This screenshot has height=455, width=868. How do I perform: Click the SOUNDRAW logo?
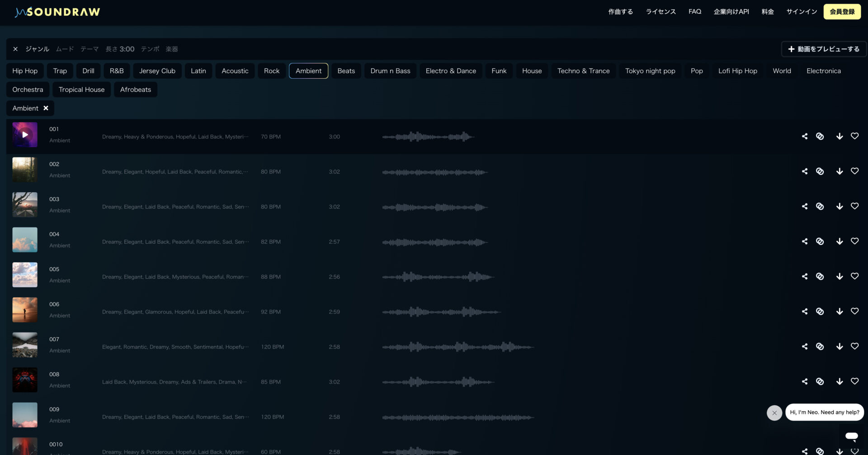57,12
